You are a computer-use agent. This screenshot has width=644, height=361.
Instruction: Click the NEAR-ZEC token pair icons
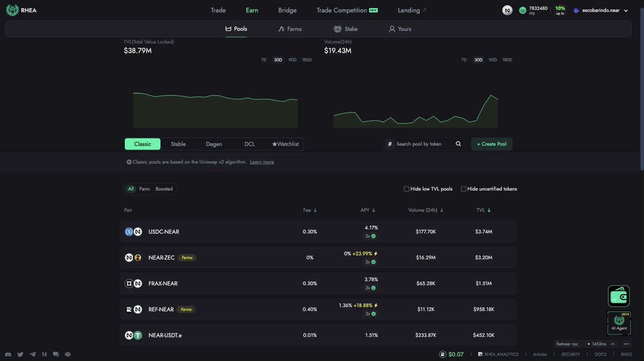(133, 257)
